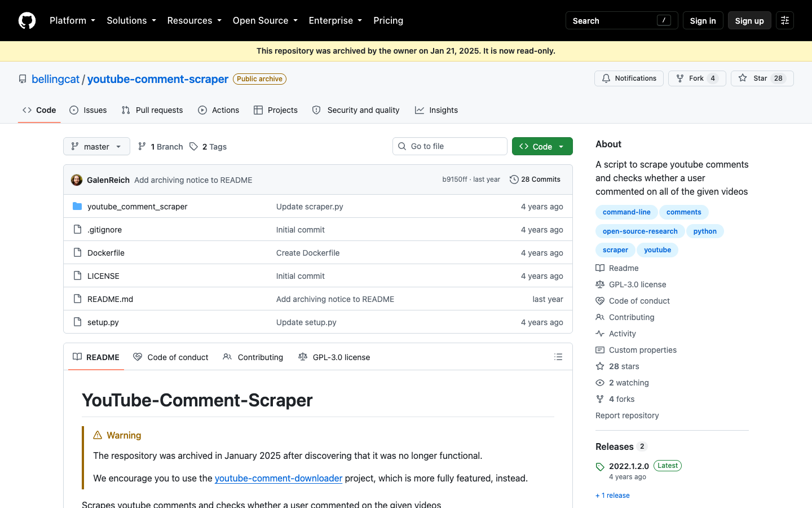Open the command-line topic tag
Image resolution: width=812 pixels, height=508 pixels.
tap(626, 212)
